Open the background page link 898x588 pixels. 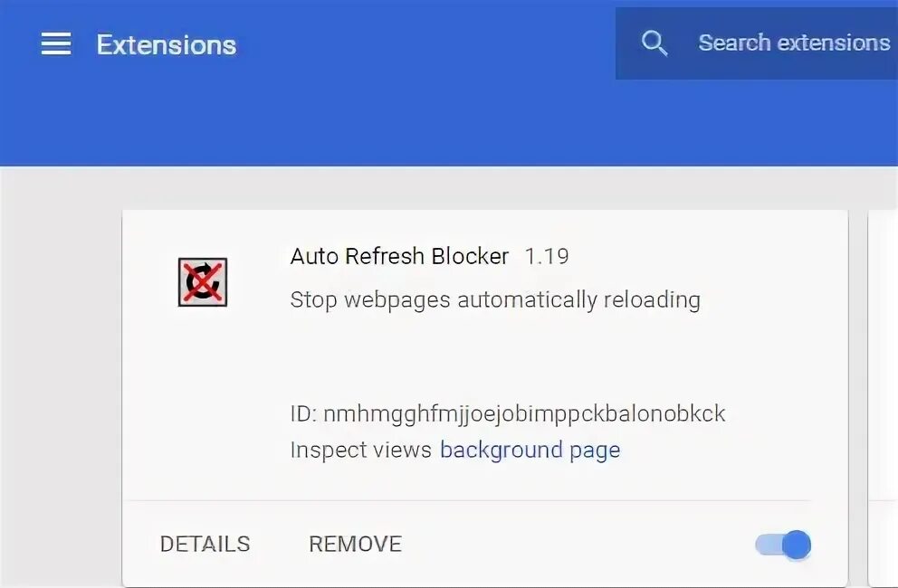530,450
